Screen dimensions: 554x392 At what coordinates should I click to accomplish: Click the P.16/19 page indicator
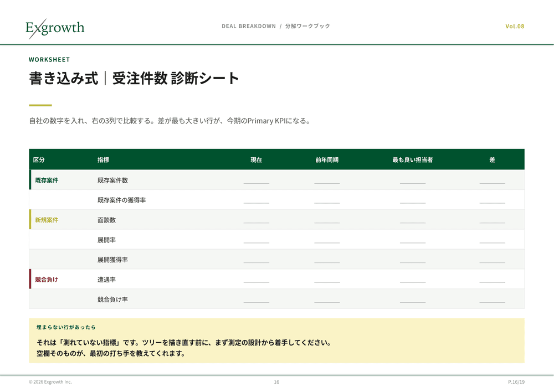tap(516, 382)
